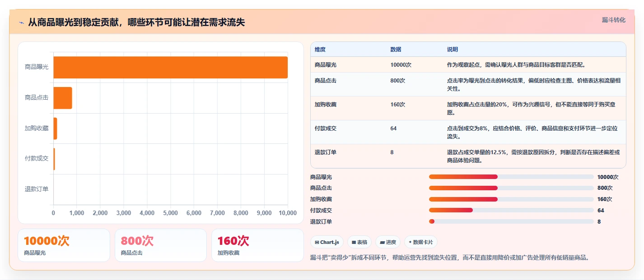
Task: Click the 进度 chip
Action: point(388,242)
